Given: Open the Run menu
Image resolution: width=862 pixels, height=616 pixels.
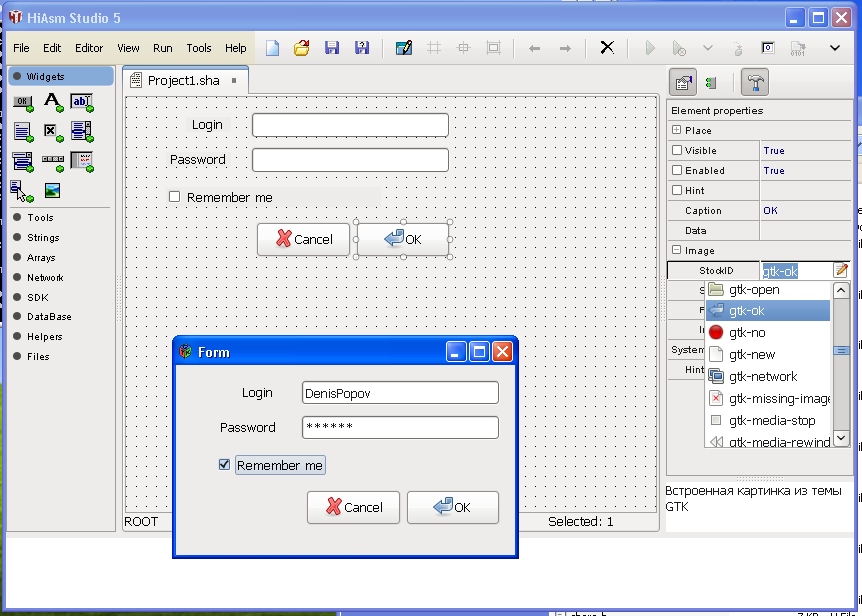Looking at the screenshot, I should tap(162, 48).
